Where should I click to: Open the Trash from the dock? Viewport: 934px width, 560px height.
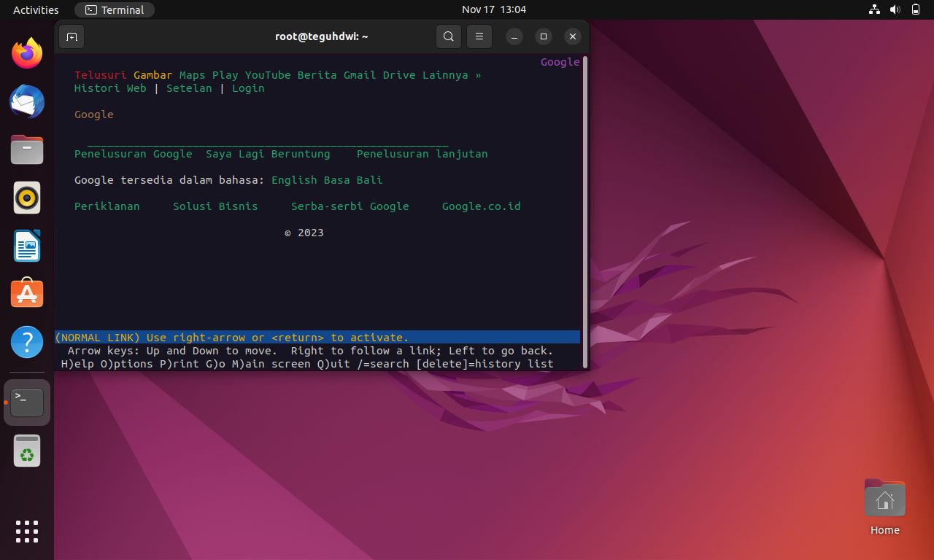coord(27,451)
